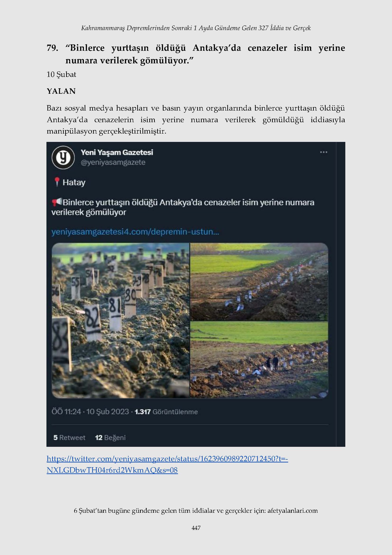
Task: Open the yeniyasamgazetesi4.com article link
Action: click(x=135, y=232)
